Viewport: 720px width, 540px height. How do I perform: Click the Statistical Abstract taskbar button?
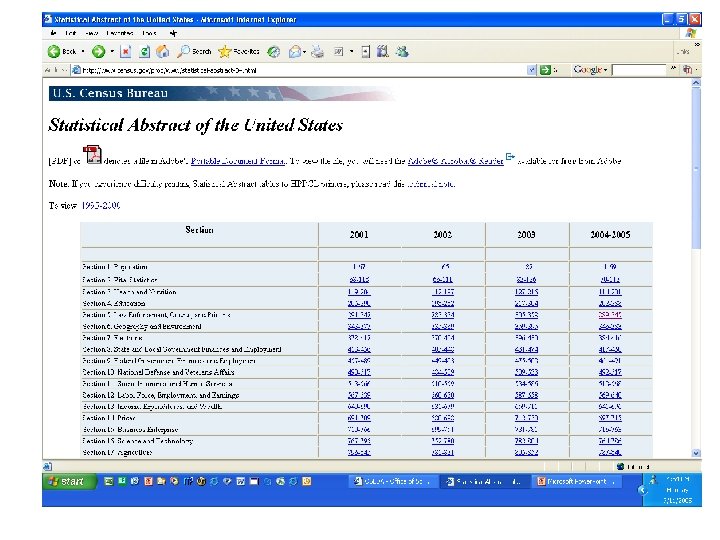pos(485,481)
